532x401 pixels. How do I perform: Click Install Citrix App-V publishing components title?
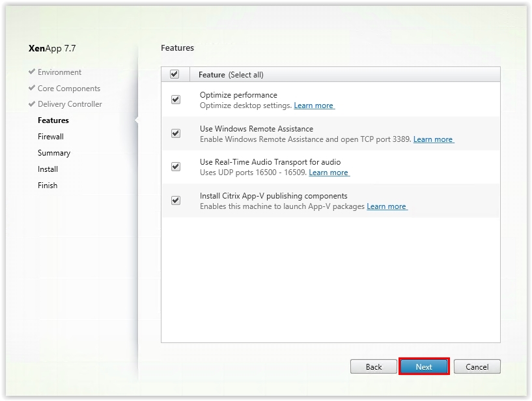pyautogui.click(x=273, y=196)
